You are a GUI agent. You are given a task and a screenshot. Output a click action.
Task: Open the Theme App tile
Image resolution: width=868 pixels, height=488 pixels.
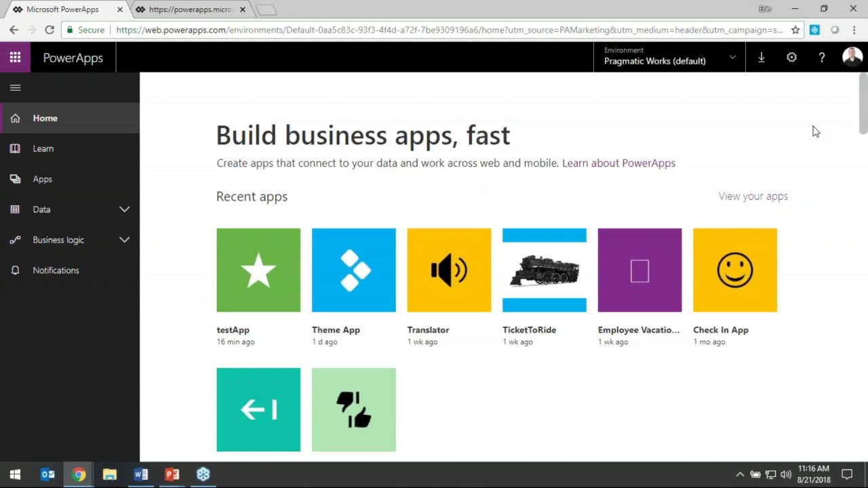tap(353, 270)
